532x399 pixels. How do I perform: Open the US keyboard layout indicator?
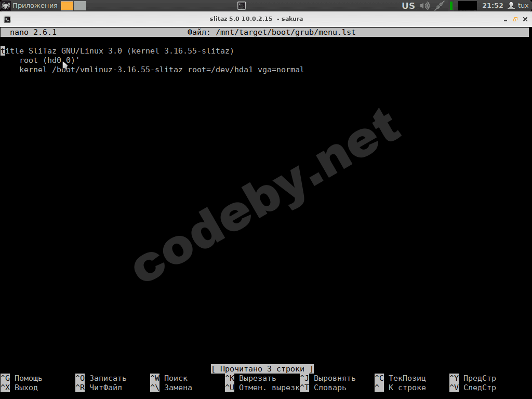(408, 6)
